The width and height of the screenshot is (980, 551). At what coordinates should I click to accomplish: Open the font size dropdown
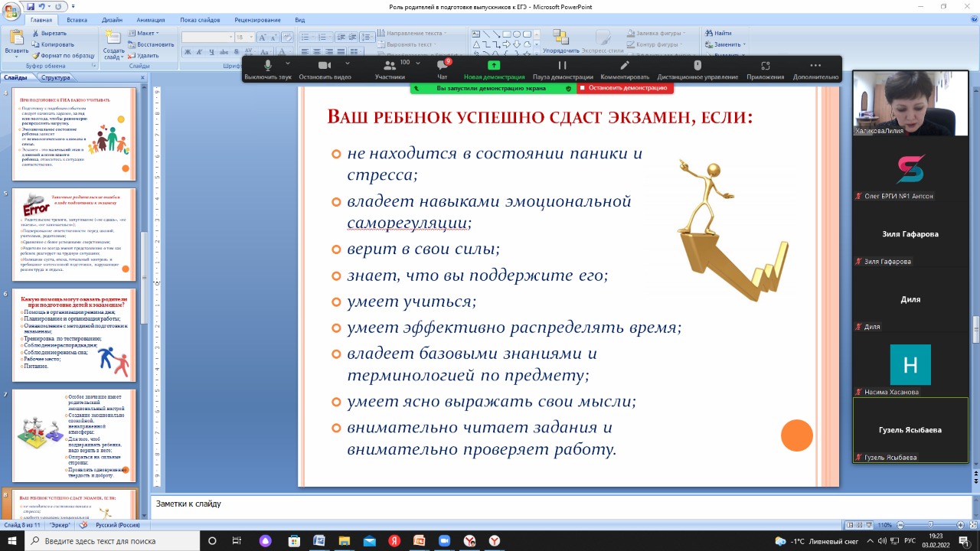click(x=251, y=37)
